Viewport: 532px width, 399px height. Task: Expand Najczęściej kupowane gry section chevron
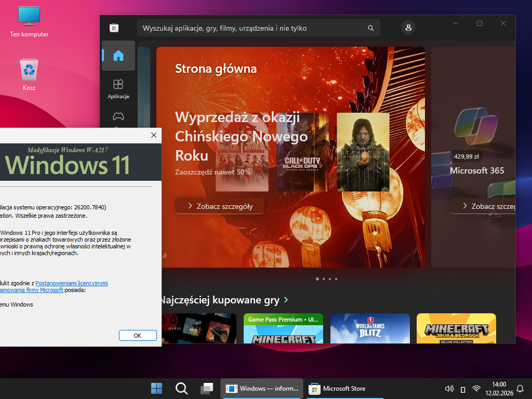pos(286,300)
